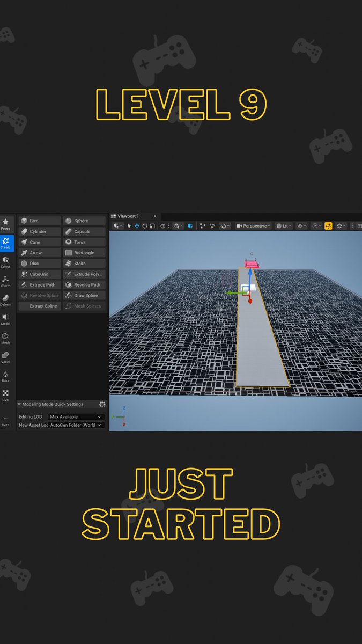This screenshot has height=644, width=362.
Task: Open the Editing LOD dropdown
Action: pyautogui.click(x=76, y=416)
